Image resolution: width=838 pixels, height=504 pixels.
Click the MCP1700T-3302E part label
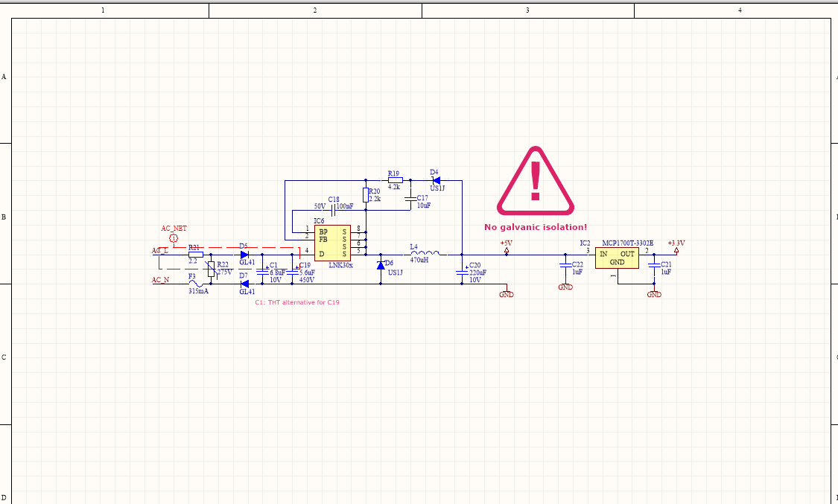627,243
